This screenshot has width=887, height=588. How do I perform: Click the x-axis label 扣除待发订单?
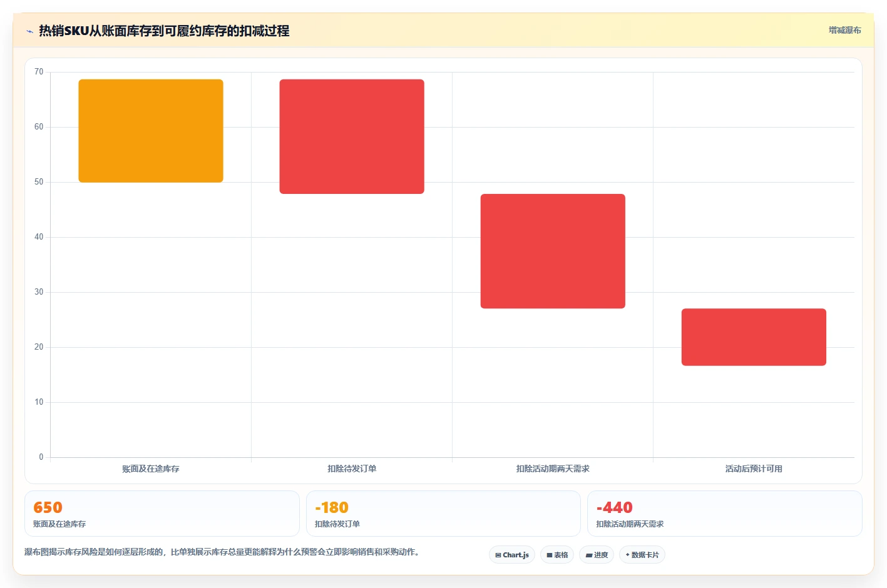(x=352, y=469)
